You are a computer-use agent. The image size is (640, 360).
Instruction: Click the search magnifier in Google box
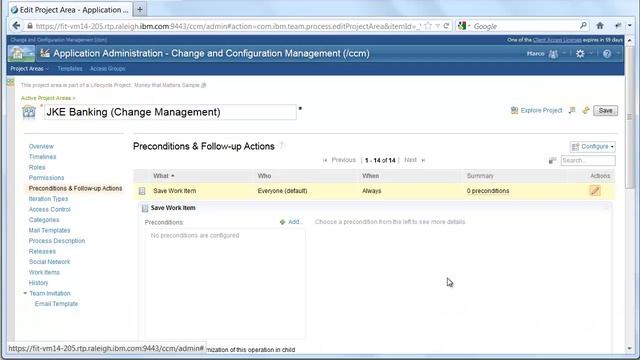click(x=583, y=26)
